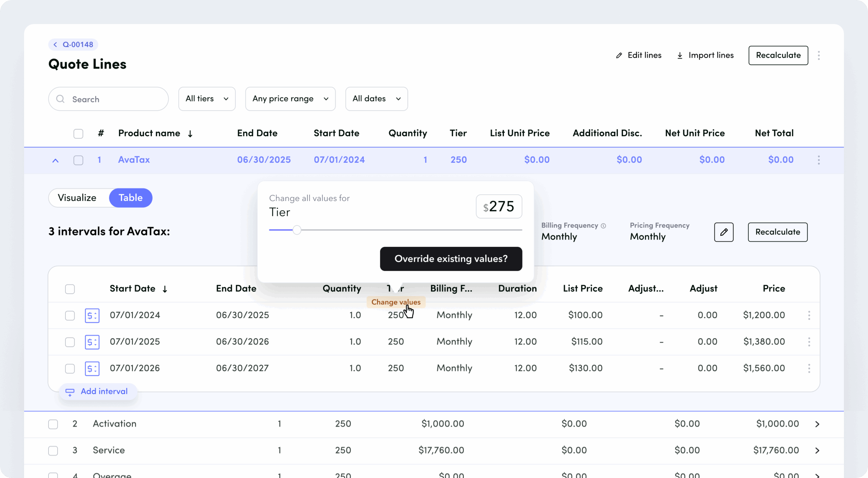Click the pencil edit intervals icon
Screen dimensions: 868x478
pyautogui.click(x=724, y=232)
